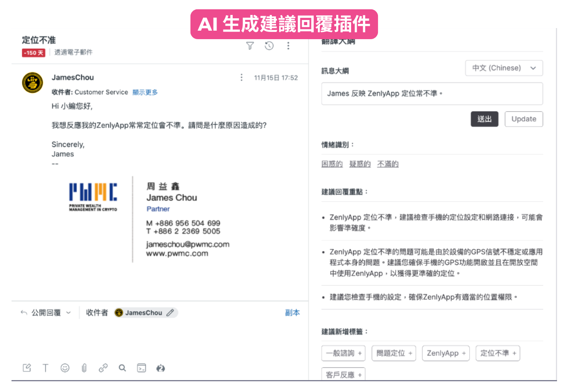The height and width of the screenshot is (392, 571).
Task: Select the 不滿的 emotion tag
Action: (x=388, y=164)
